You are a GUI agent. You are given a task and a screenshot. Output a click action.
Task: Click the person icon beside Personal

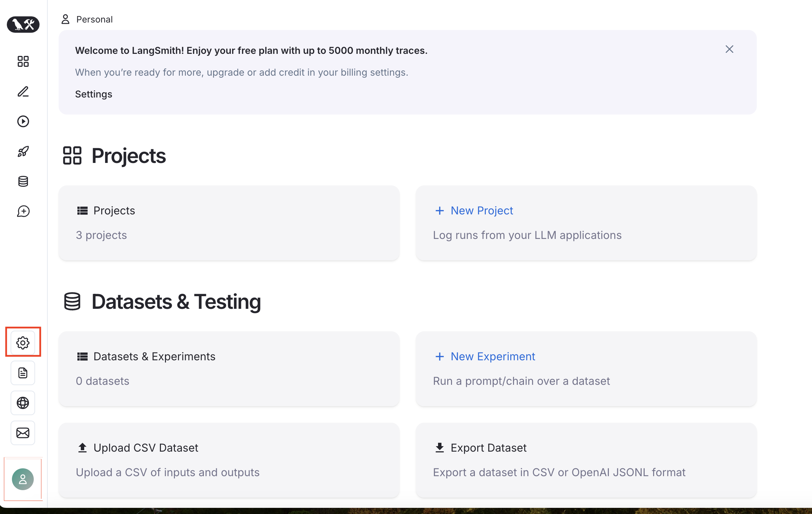pos(65,19)
